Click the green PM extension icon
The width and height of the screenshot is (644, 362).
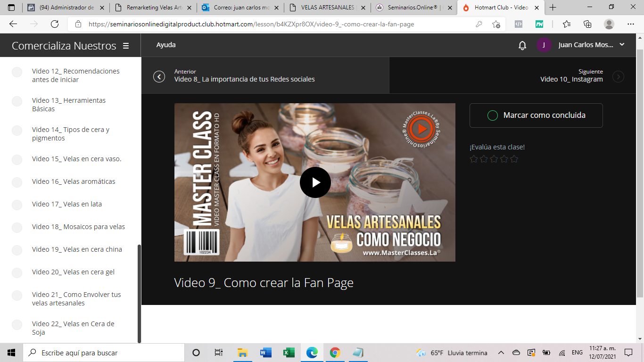(x=539, y=24)
